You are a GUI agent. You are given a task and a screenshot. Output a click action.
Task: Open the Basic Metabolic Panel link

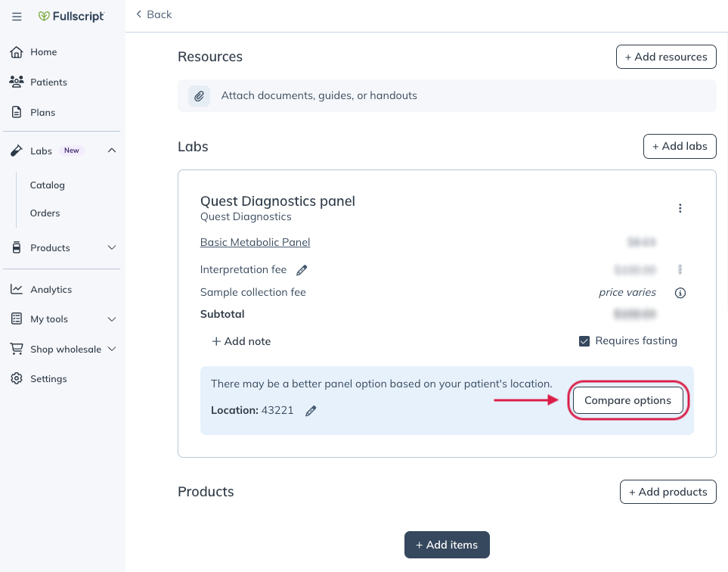255,242
